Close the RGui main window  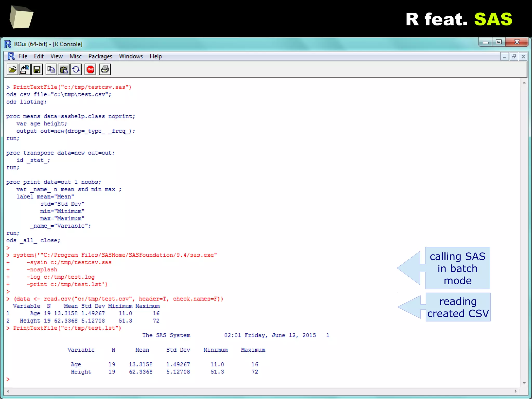point(517,42)
